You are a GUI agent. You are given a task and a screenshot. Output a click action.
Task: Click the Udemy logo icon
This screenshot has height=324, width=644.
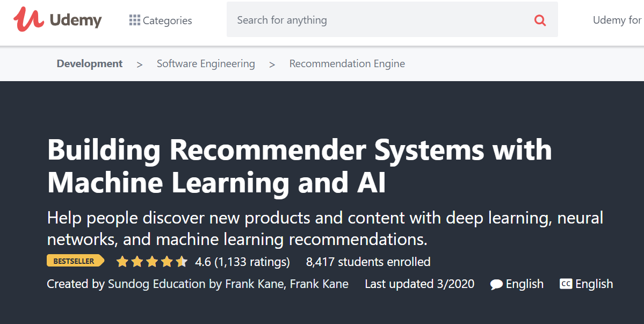click(x=27, y=20)
